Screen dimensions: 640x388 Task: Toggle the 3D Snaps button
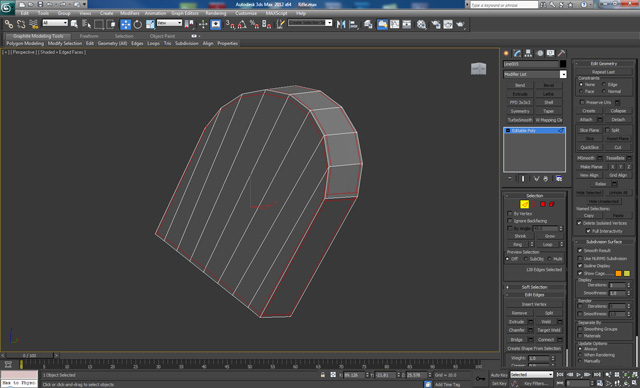230,24
